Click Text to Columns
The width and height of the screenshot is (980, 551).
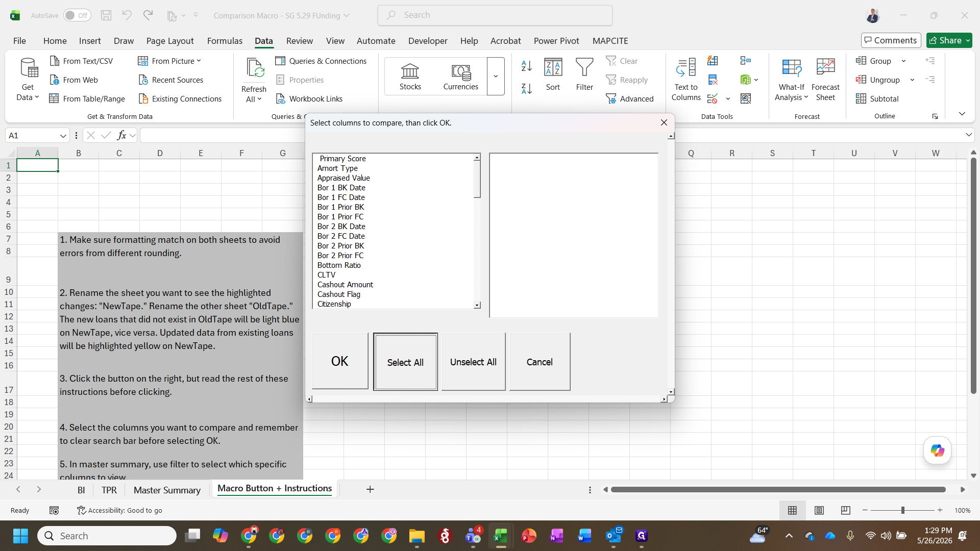tap(686, 79)
